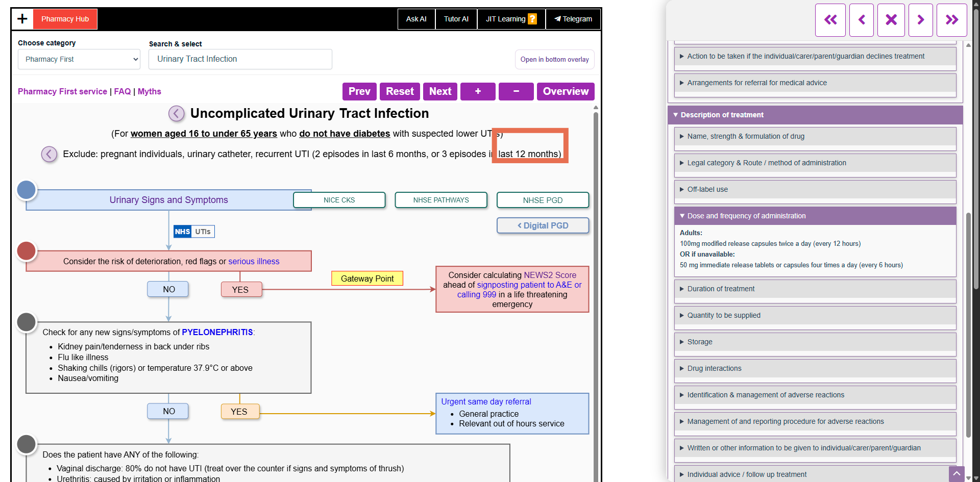
Task: Open the NICE CKS reference button
Action: [339, 200]
